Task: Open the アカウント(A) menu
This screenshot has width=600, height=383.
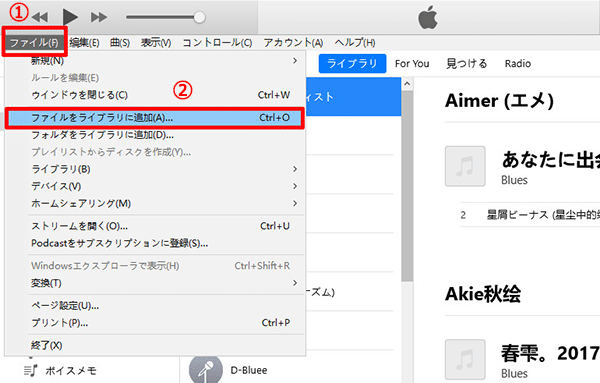Action: pos(293,42)
